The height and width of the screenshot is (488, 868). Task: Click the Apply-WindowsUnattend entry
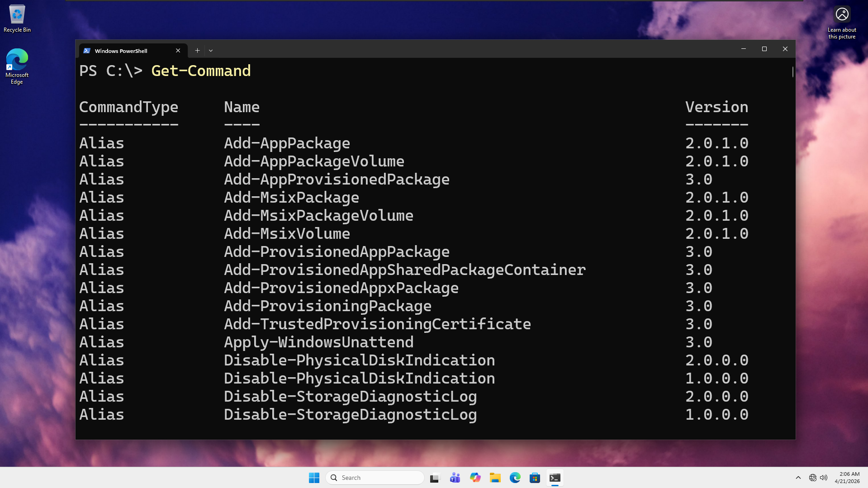click(x=318, y=342)
